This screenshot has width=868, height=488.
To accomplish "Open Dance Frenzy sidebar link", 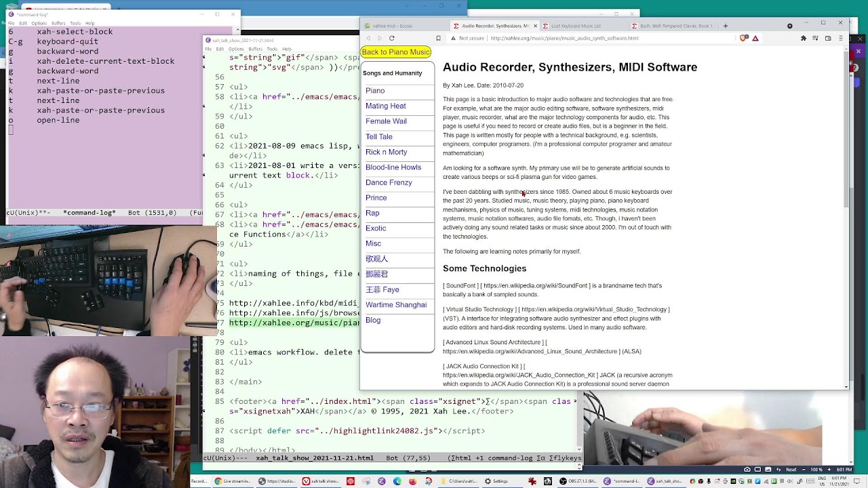I will coord(389,182).
